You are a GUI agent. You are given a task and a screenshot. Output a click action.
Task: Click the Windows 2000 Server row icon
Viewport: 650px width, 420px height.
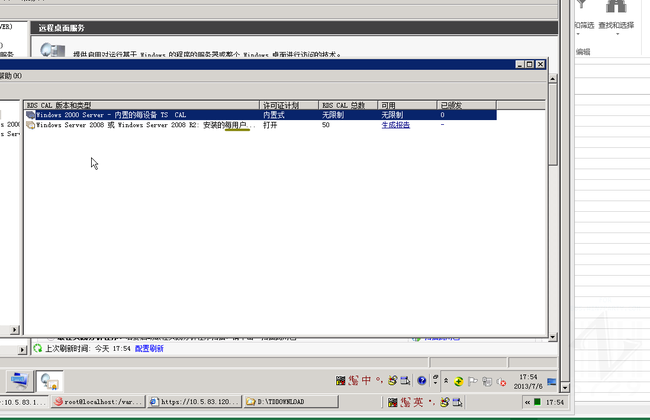pos(30,115)
